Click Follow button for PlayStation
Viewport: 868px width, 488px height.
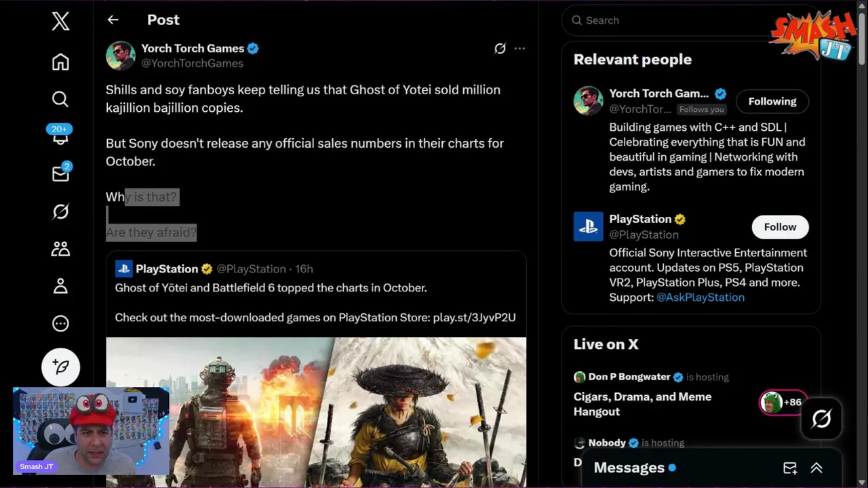(780, 227)
